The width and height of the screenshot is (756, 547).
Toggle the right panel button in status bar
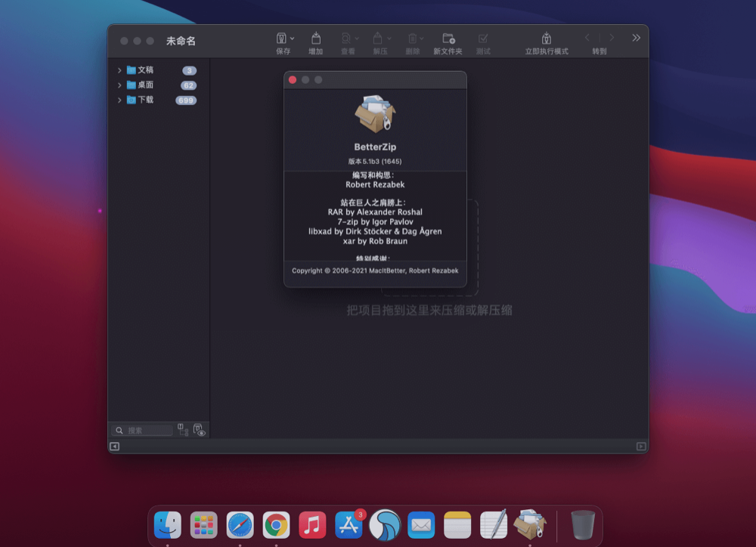(x=641, y=447)
